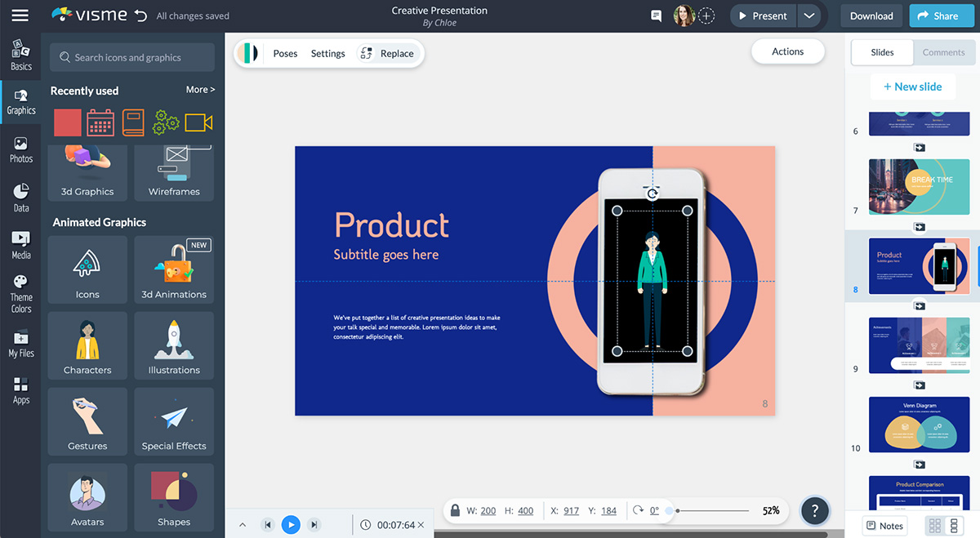This screenshot has height=538, width=980.
Task: Click the help question mark button
Action: pos(814,510)
